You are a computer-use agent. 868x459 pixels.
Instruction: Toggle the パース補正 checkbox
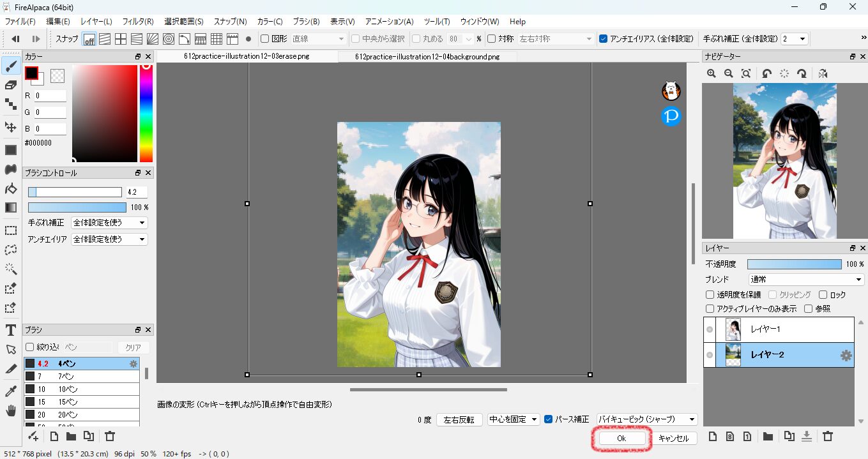(x=548, y=419)
